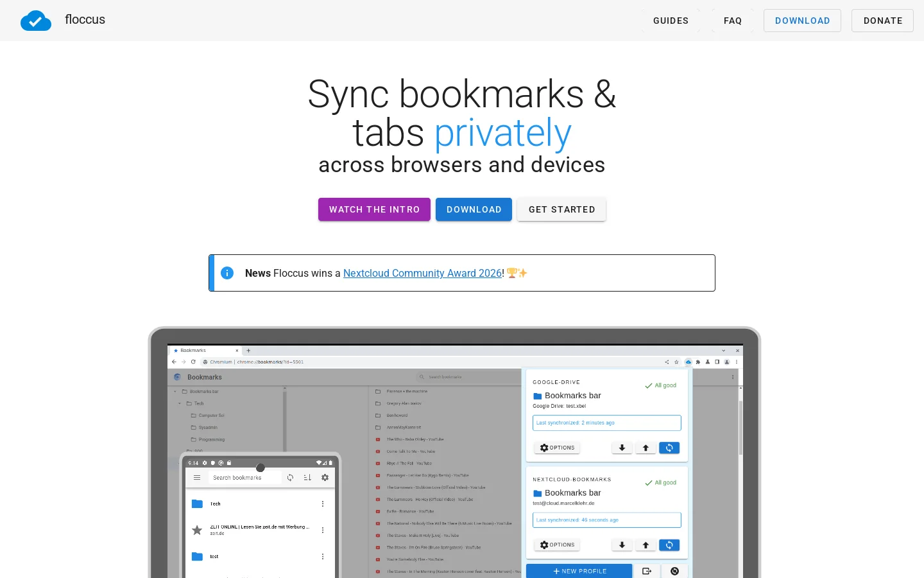
Task: Click export icon beside NEW PROFILE
Action: point(647,571)
